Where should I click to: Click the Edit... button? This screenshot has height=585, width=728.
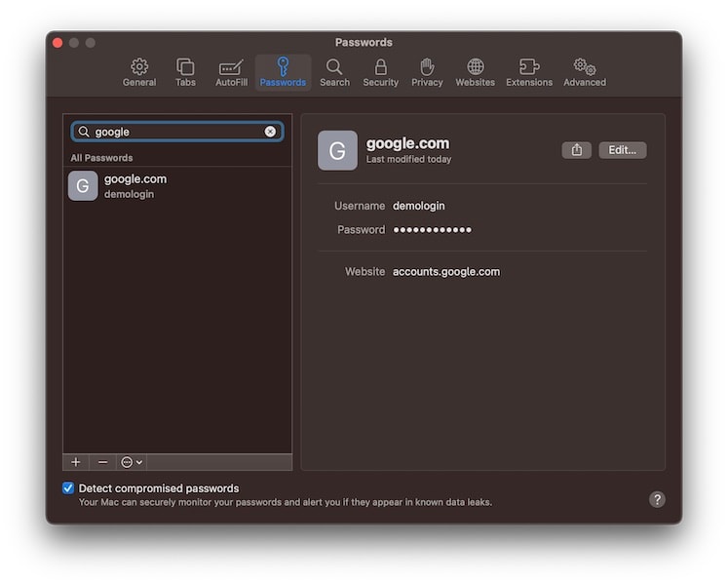click(x=622, y=150)
